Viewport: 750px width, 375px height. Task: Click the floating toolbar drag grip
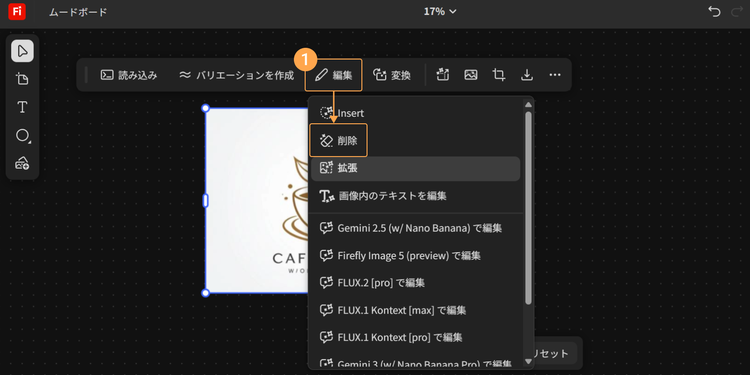pyautogui.click(x=87, y=75)
